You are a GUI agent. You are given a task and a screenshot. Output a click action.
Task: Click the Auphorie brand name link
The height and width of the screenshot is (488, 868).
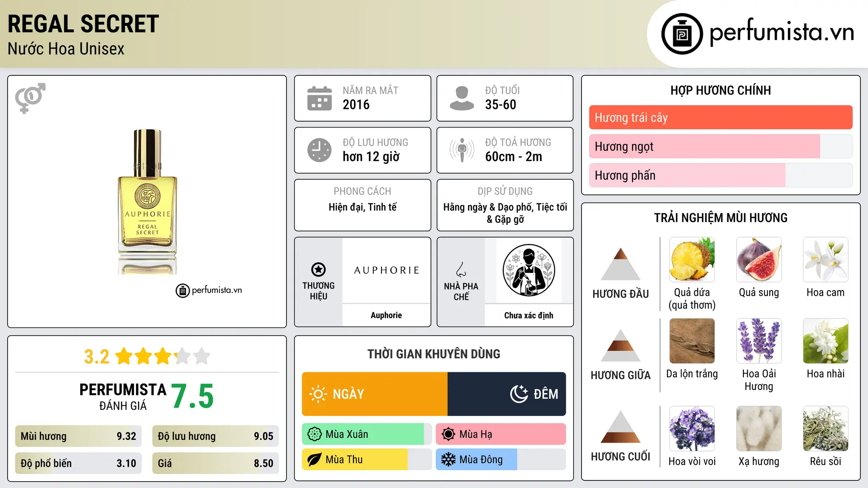(x=386, y=315)
